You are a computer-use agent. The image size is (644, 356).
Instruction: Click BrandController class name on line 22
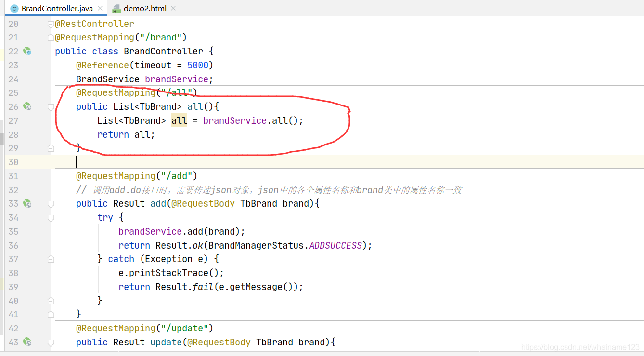click(164, 51)
